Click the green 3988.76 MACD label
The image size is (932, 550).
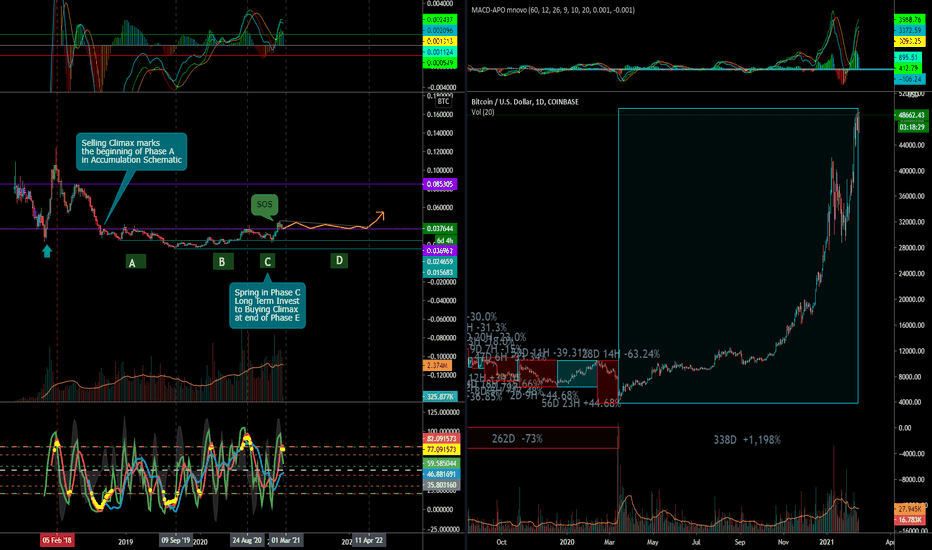tap(911, 20)
